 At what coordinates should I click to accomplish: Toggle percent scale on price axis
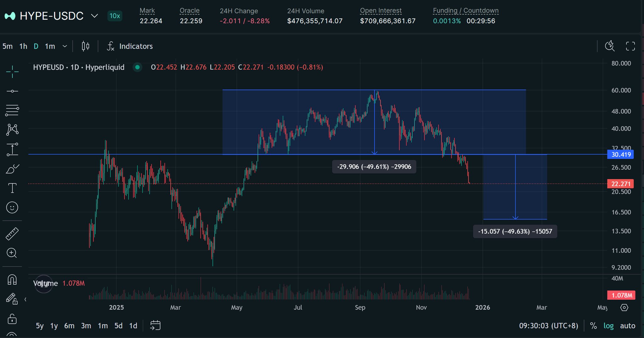[x=593, y=326]
